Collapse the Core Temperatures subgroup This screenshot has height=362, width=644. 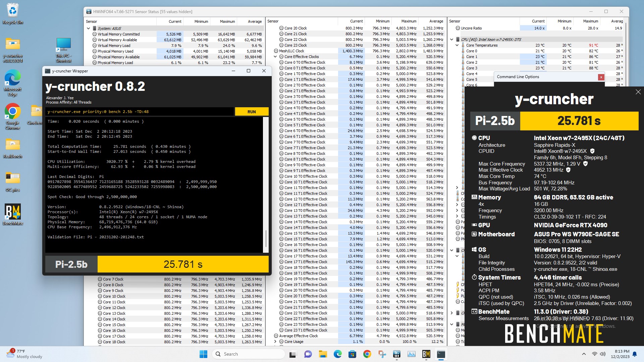[x=457, y=45]
